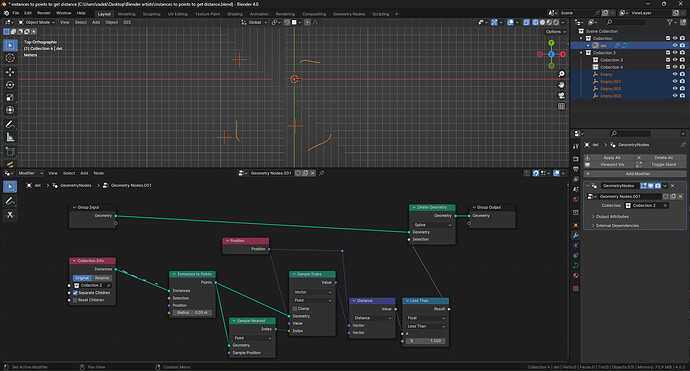Click the Toggle Stack button
This screenshot has width=690, height=371.
661,165
